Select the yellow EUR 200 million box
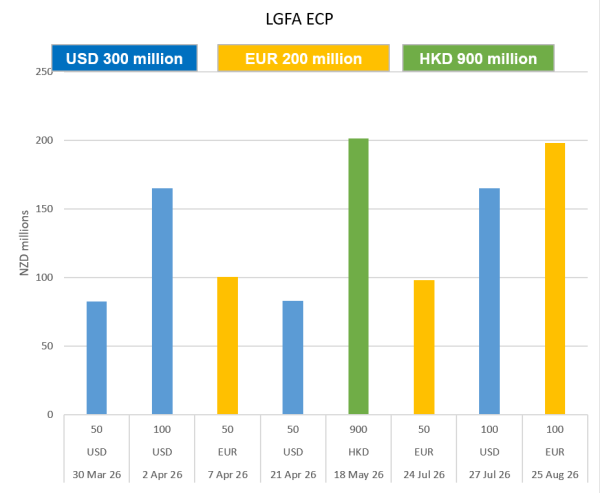 pyautogui.click(x=303, y=59)
